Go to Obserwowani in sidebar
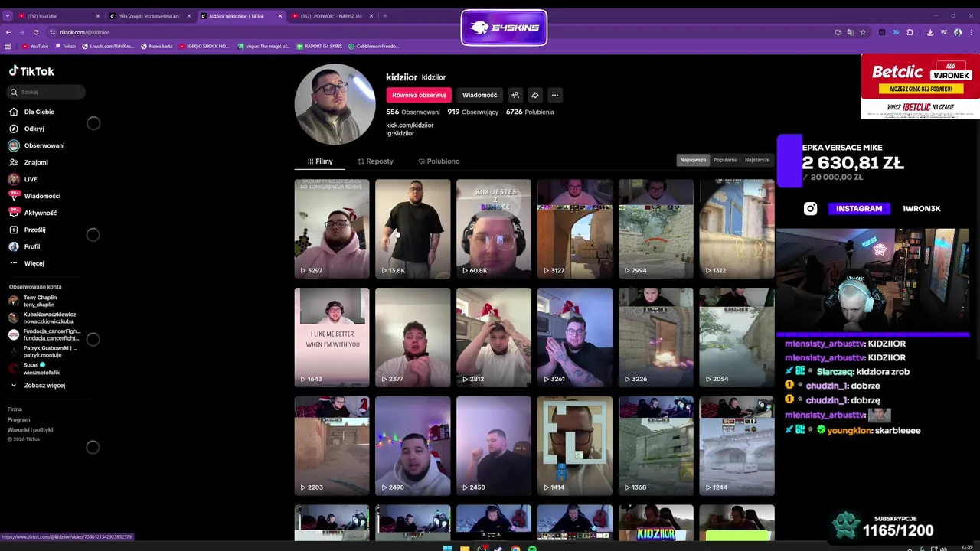Screen dimensions: 980x551 pos(44,145)
